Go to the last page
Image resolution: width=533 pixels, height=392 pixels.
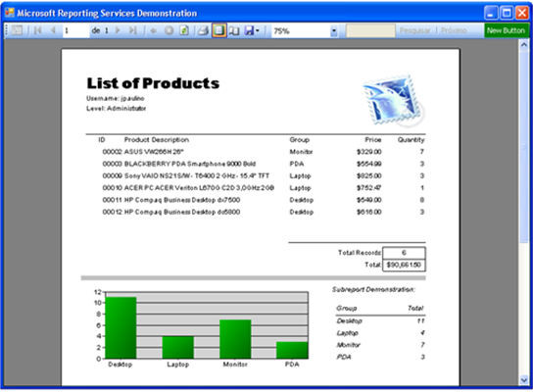click(x=132, y=30)
